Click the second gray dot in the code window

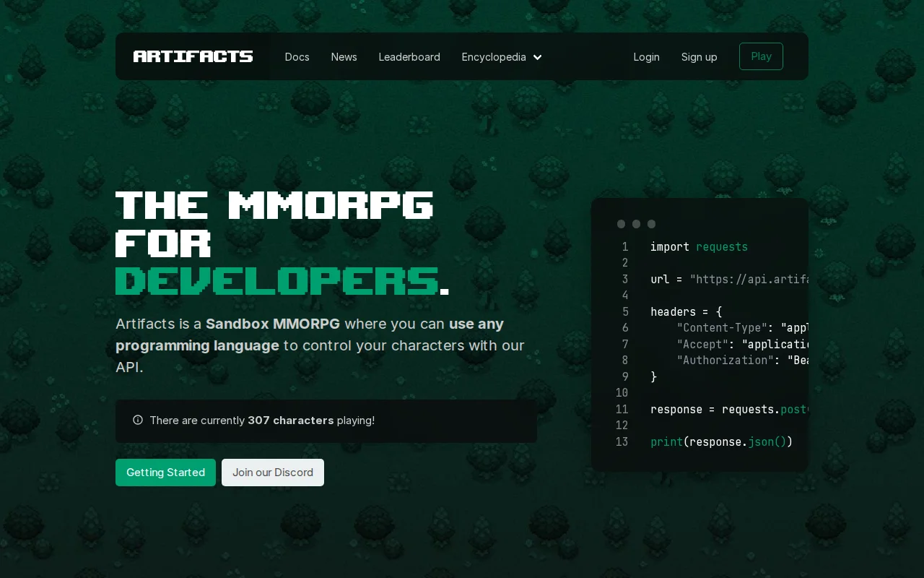(636, 224)
